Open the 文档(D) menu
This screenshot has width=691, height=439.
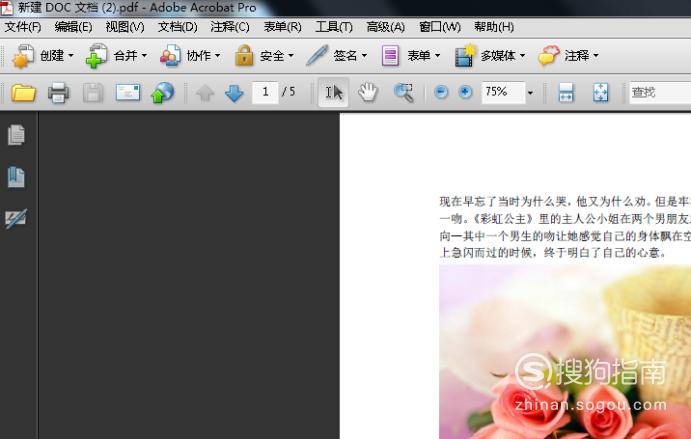pyautogui.click(x=178, y=27)
